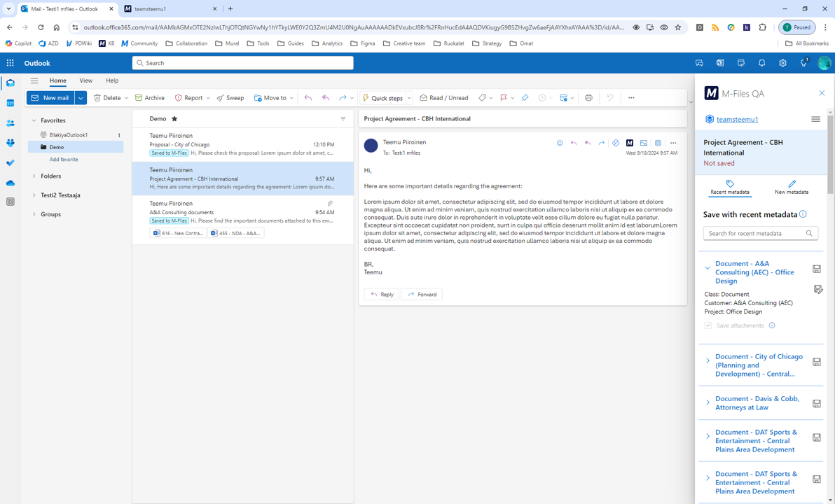Click the Print toolbar icon
Viewport: 835px width, 504px height.
[588, 98]
